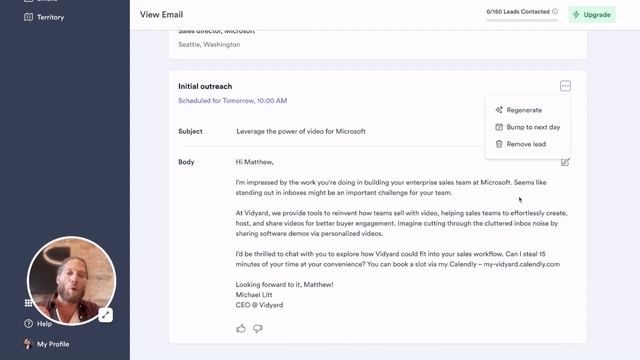This screenshot has height=360, width=640.
Task: Click the leads contacted progress bar
Action: (522, 20)
